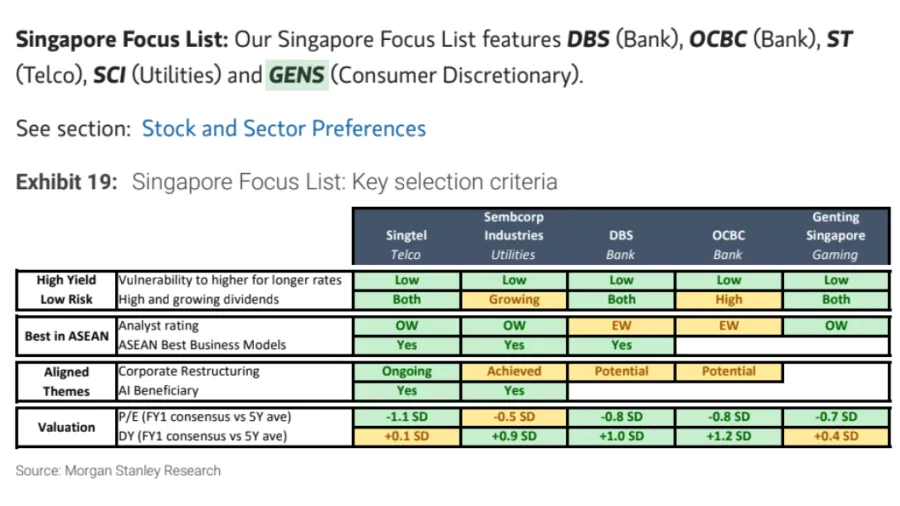Click the Ongoing corporate restructuring cell
The width and height of the screenshot is (900, 506).
406,371
